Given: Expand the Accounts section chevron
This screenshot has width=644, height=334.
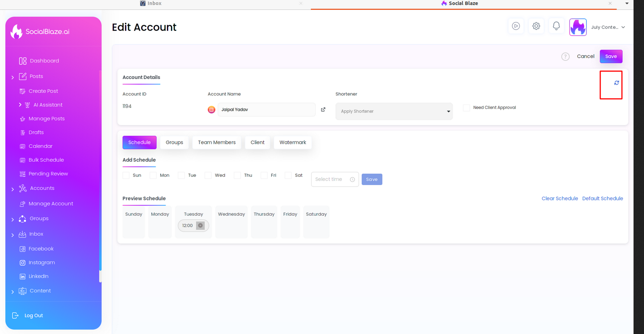Looking at the screenshot, I should pyautogui.click(x=13, y=189).
